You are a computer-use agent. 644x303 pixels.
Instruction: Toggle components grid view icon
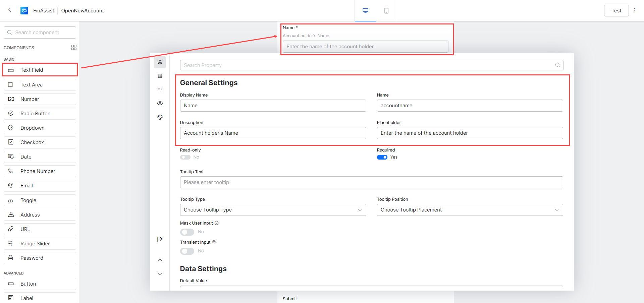tap(74, 48)
